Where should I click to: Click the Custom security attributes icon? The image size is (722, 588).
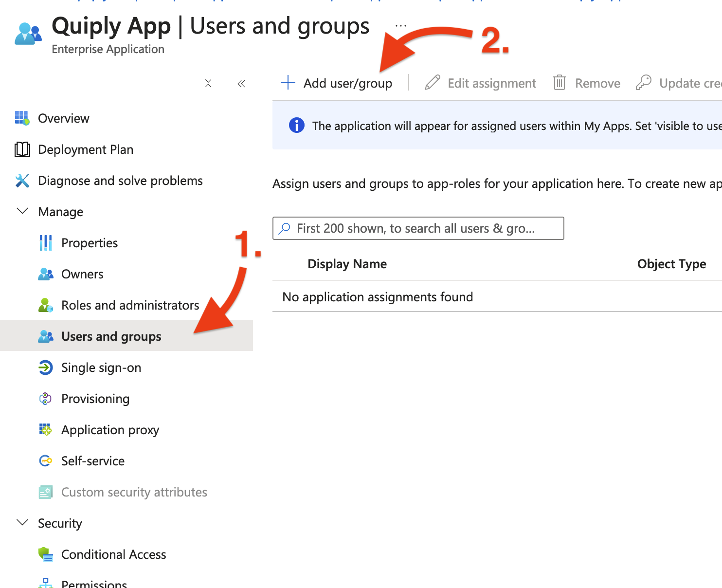tap(46, 492)
